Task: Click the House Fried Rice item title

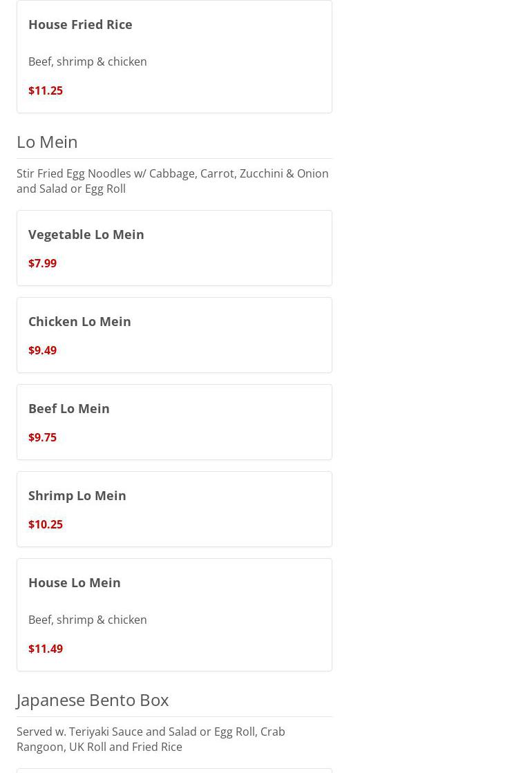Action: tap(80, 24)
